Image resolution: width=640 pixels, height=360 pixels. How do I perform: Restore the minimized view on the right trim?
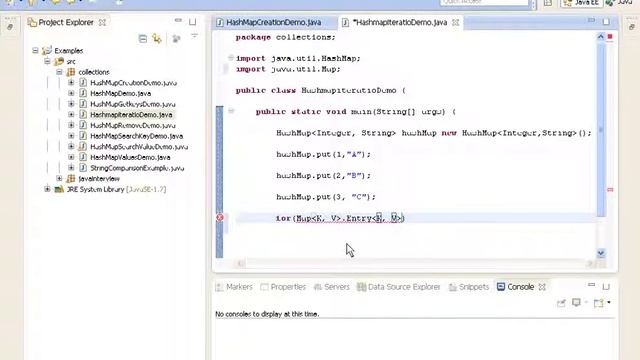click(631, 27)
